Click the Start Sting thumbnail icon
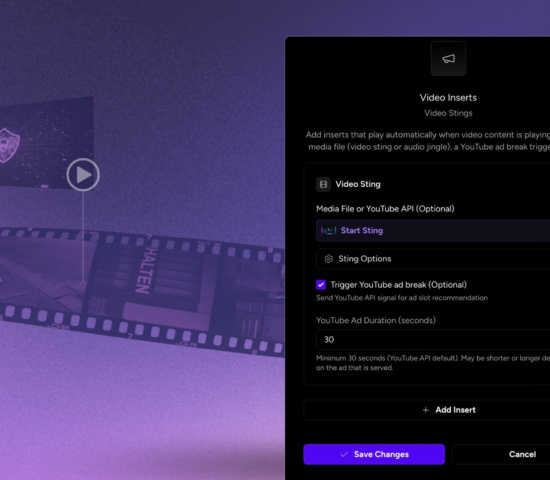This screenshot has height=480, width=550. coord(329,231)
